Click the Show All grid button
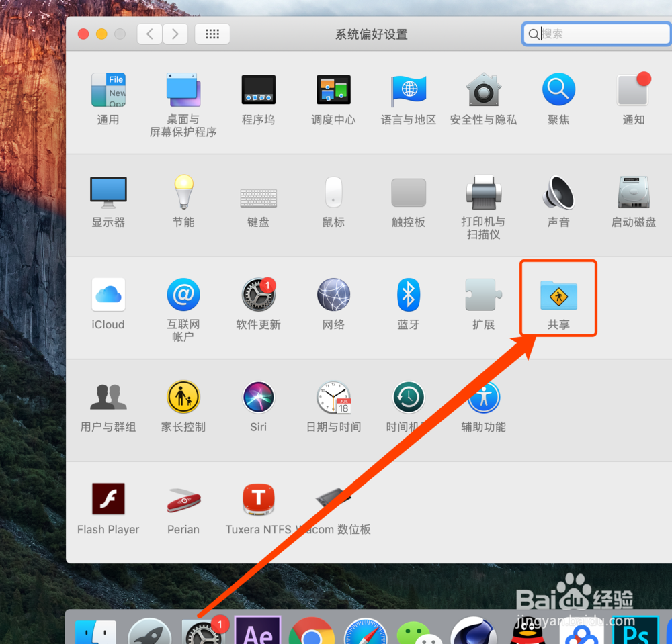 (x=212, y=34)
